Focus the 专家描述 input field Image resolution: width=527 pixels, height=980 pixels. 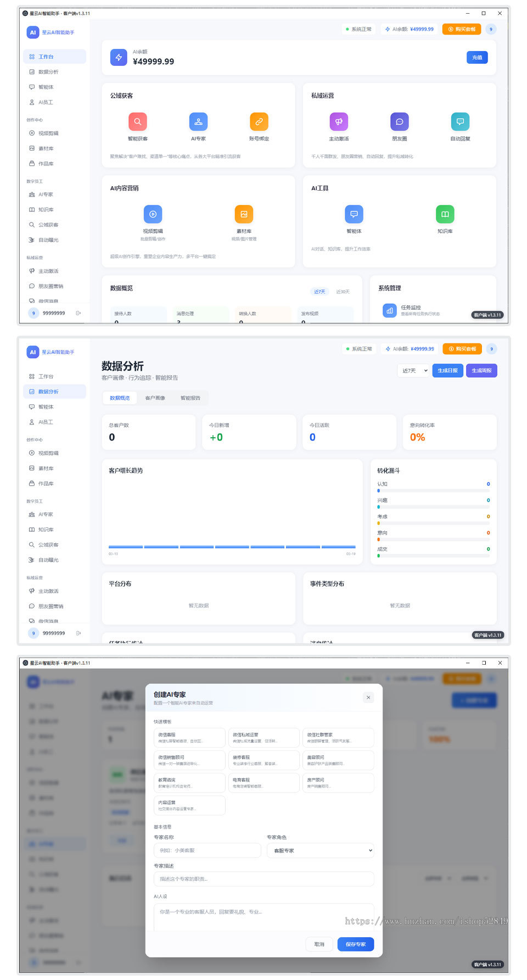[264, 879]
